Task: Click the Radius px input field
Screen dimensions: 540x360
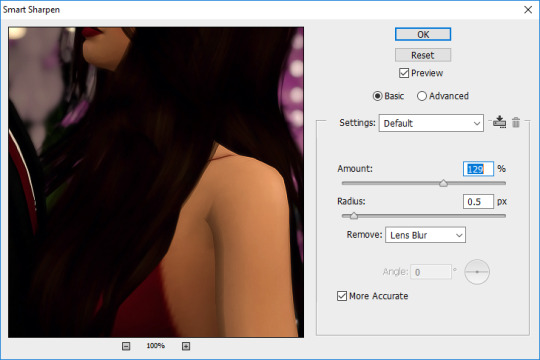Action: click(478, 202)
